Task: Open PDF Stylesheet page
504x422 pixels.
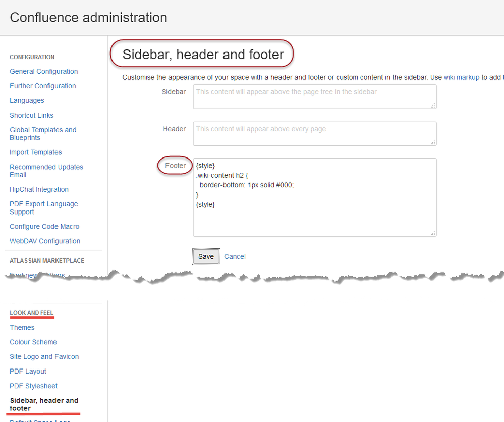Action: coord(33,386)
